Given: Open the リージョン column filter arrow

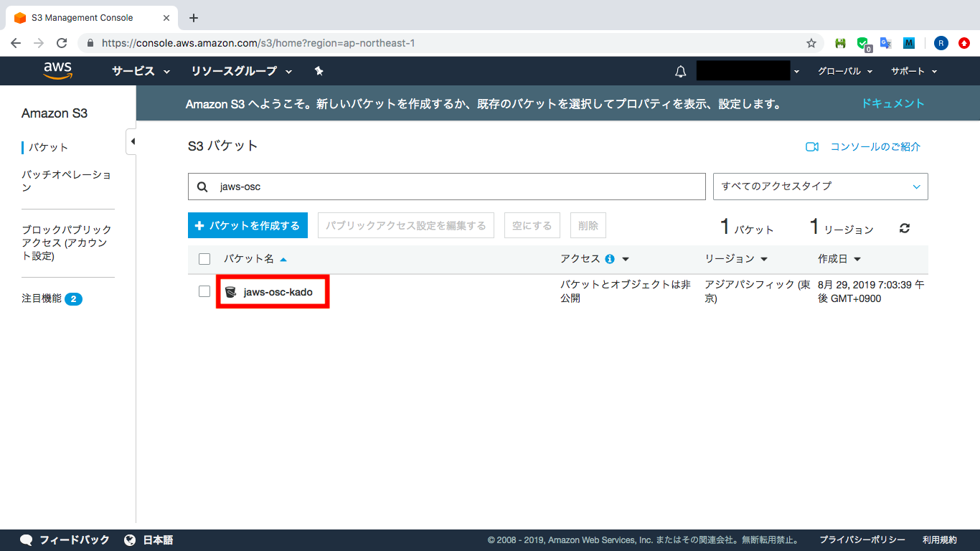Looking at the screenshot, I should 764,259.
